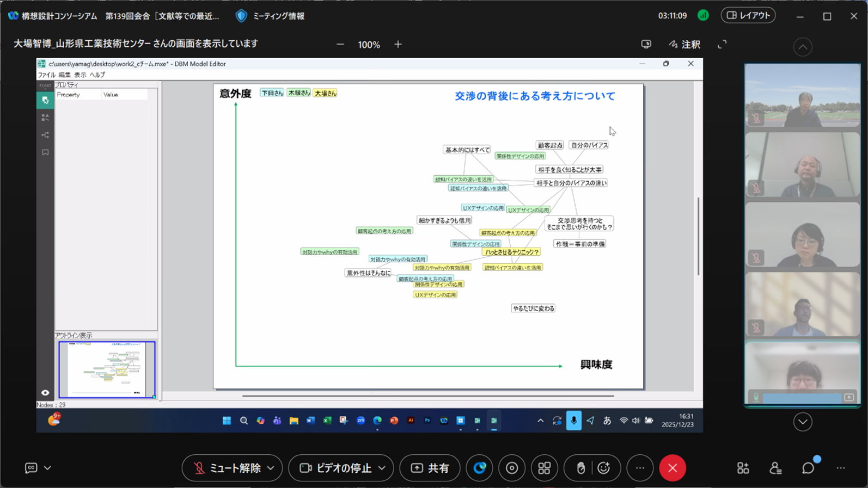Click the 注釈 annotate button
The width and height of the screenshot is (868, 488).
coord(684,45)
